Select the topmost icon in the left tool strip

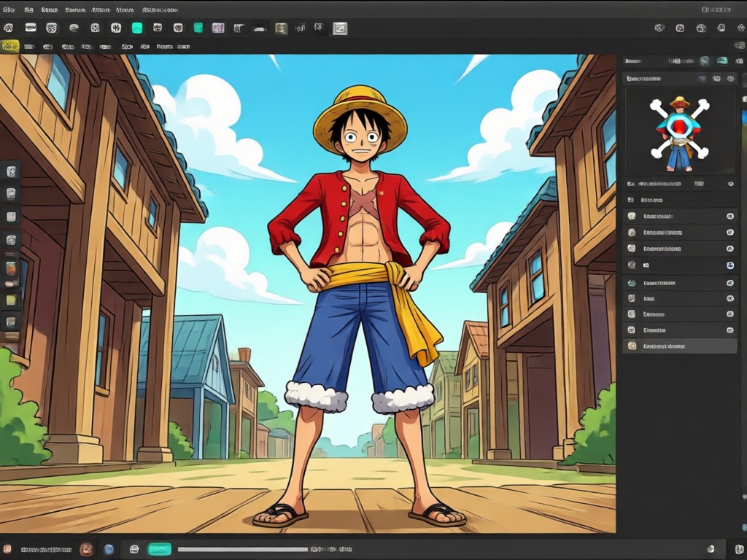(x=11, y=171)
